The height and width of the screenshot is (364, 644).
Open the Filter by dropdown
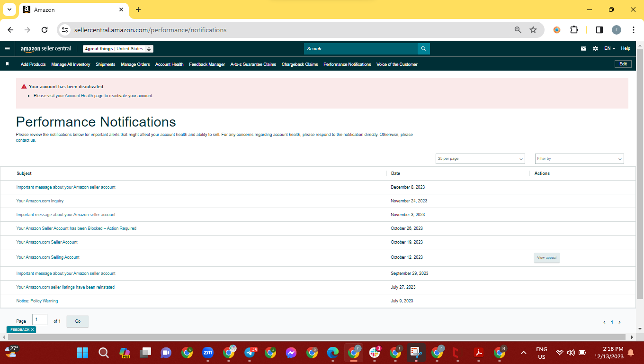579,159
